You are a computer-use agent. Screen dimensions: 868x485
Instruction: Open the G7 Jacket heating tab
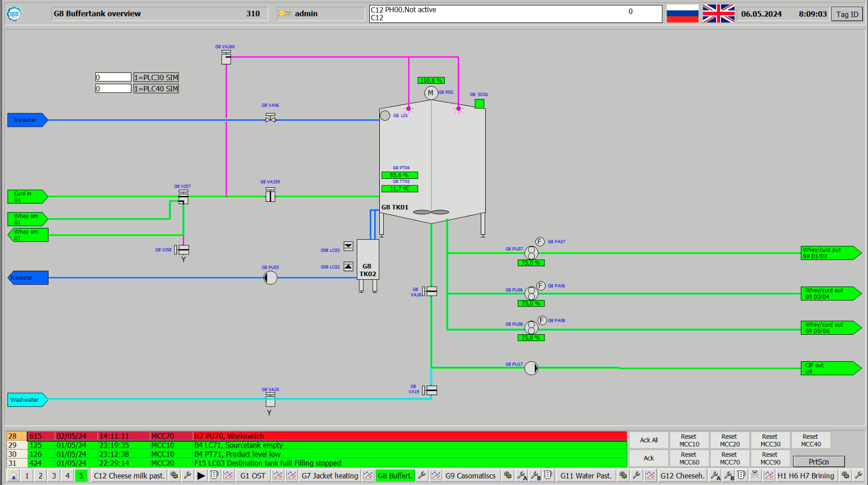tap(330, 476)
